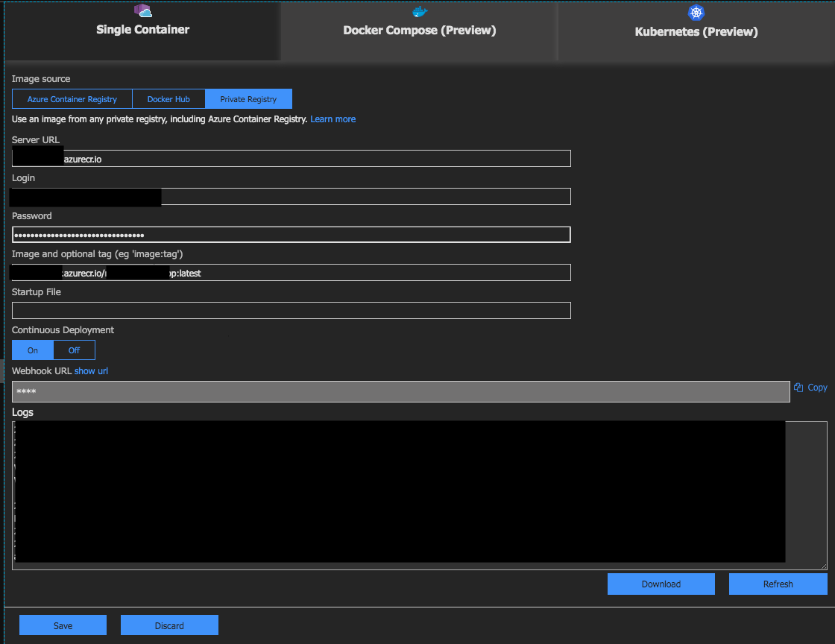Focus the Login input field
835x644 pixels.
pyautogui.click(x=292, y=196)
